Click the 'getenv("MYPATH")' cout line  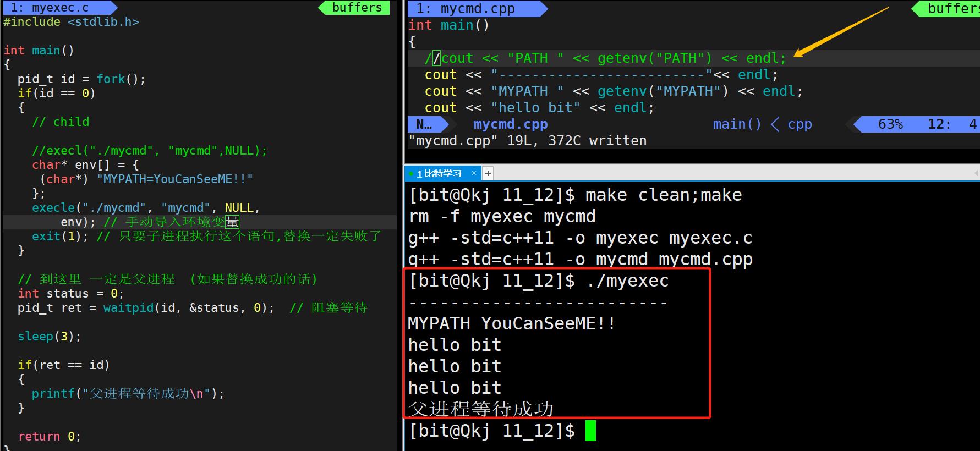click(x=614, y=91)
